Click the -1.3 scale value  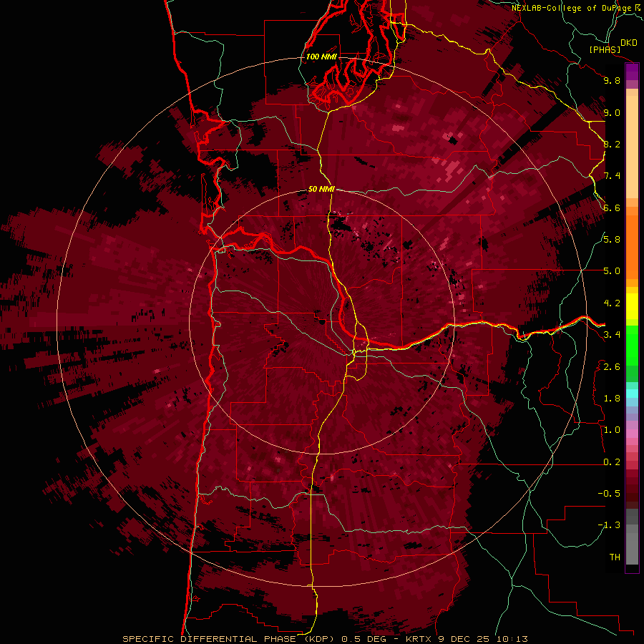(609, 525)
